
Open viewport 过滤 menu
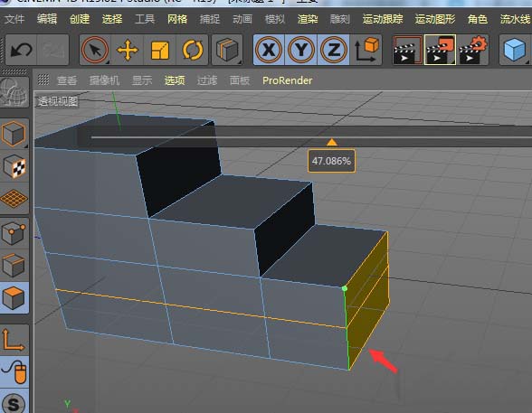point(207,80)
